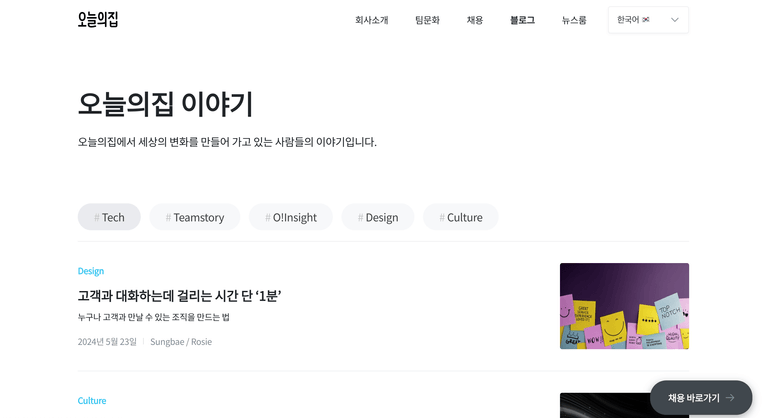Image resolution: width=768 pixels, height=418 pixels.
Task: Click the 오늘의집 이야기 page heading
Action: pos(165,104)
